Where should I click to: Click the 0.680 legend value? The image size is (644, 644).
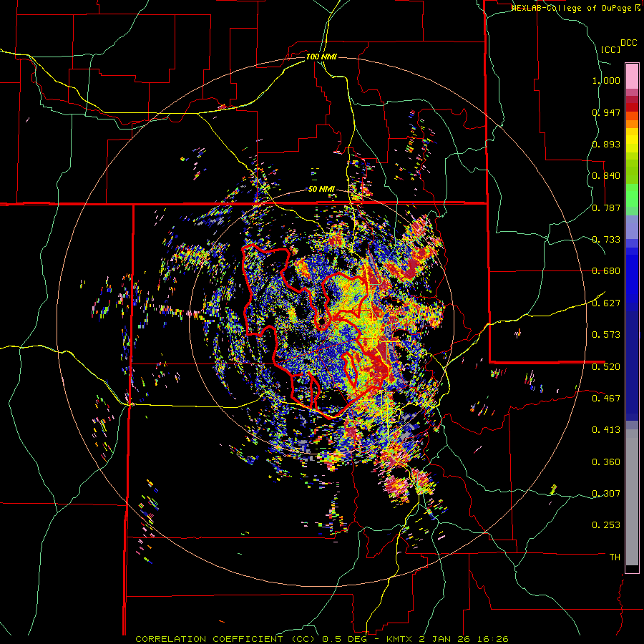point(606,271)
